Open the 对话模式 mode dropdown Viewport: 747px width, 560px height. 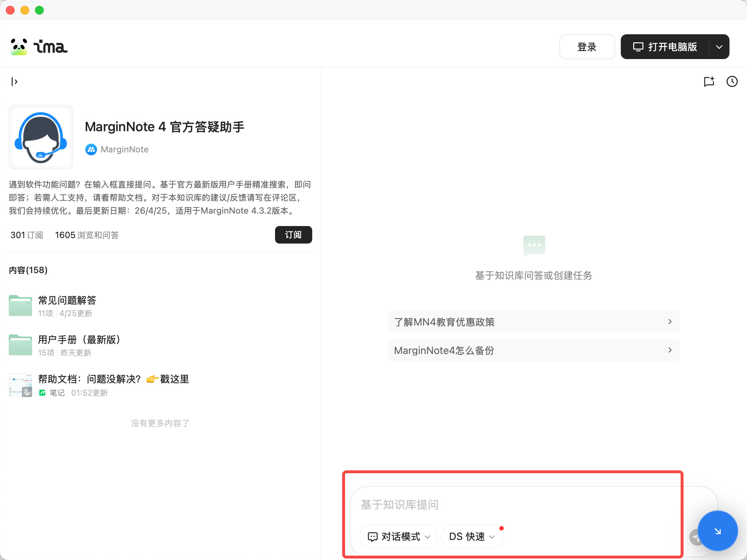(399, 536)
